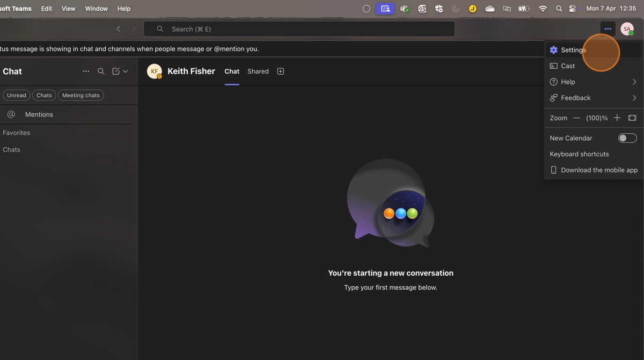This screenshot has width=644, height=360.
Task: Click the date and time clock
Action: 611,9
